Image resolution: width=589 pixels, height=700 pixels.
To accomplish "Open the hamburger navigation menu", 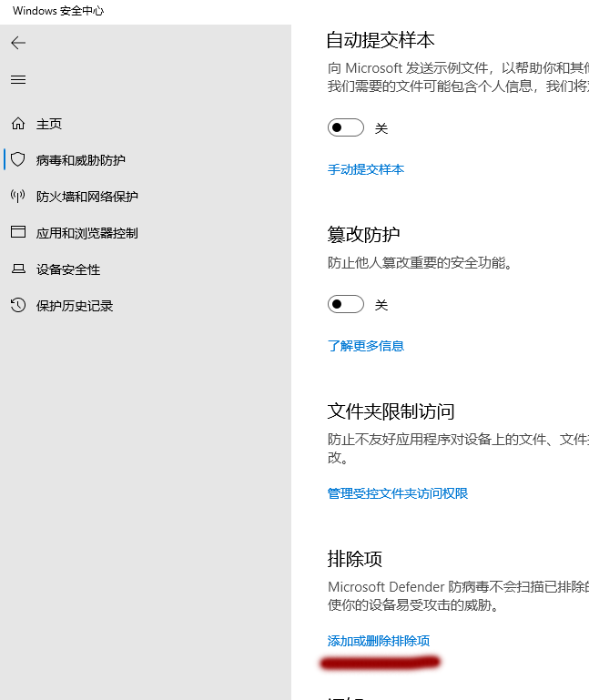I will point(18,80).
